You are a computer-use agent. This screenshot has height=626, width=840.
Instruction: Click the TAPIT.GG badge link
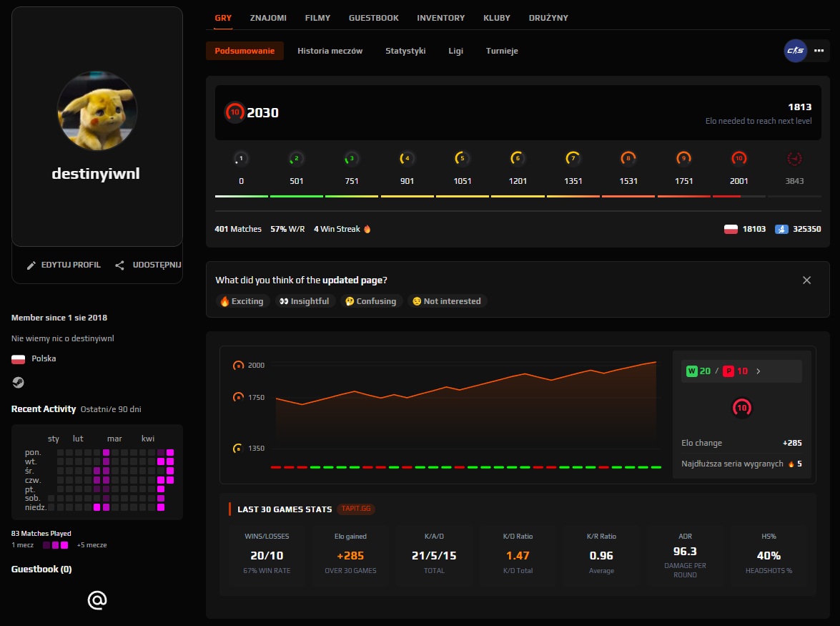click(356, 509)
